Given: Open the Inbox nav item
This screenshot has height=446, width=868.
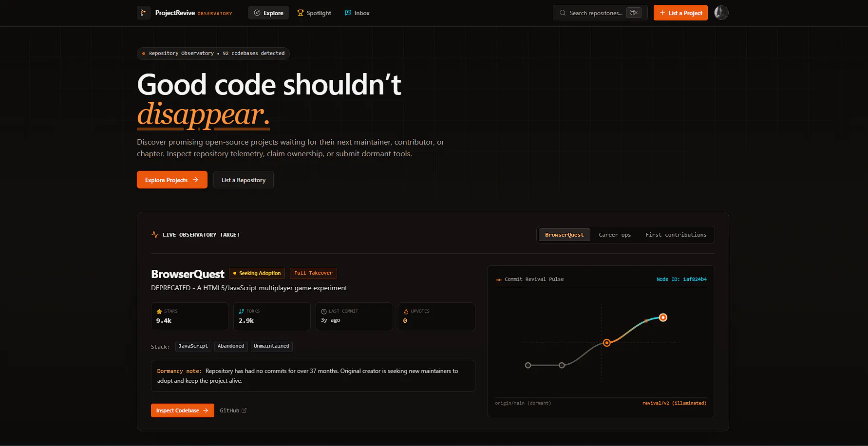Looking at the screenshot, I should click(358, 13).
